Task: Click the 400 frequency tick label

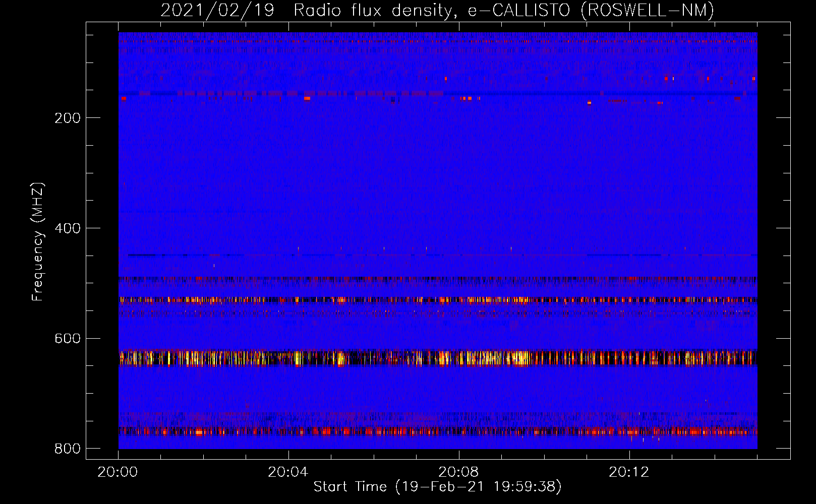Action: tap(68, 229)
